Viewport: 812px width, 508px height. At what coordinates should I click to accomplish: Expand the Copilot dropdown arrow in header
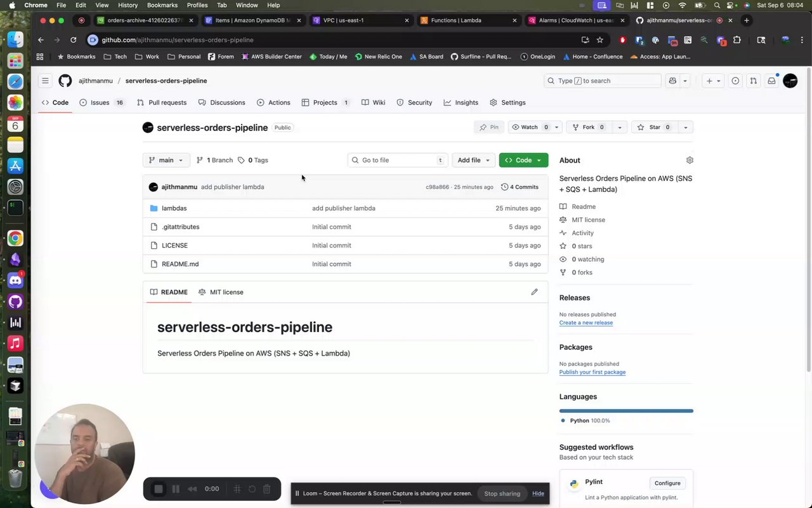click(685, 81)
